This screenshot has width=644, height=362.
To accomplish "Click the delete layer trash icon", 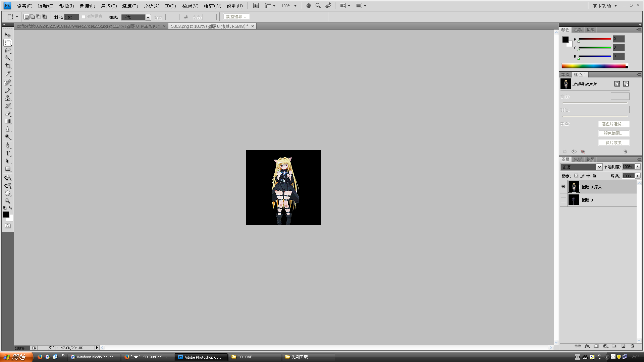I will (632, 346).
